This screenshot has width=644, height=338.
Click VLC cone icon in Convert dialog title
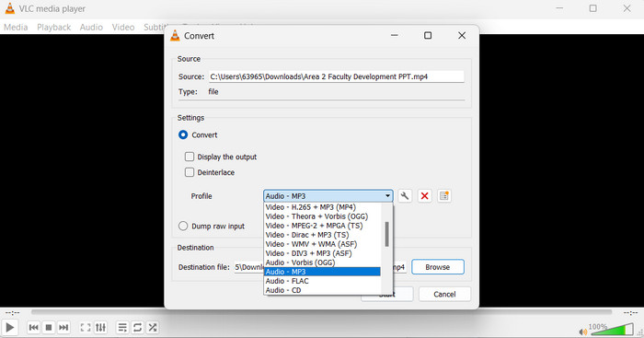(x=175, y=36)
